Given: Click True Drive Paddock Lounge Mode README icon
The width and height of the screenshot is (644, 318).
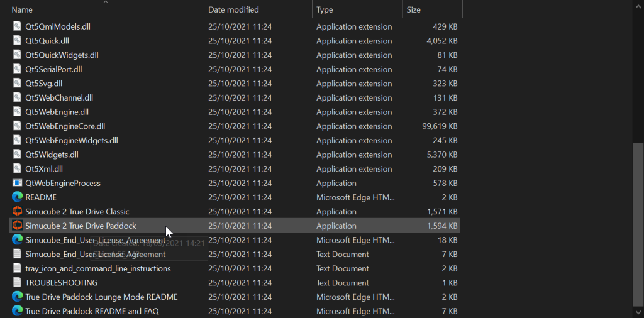Looking at the screenshot, I should (x=17, y=297).
